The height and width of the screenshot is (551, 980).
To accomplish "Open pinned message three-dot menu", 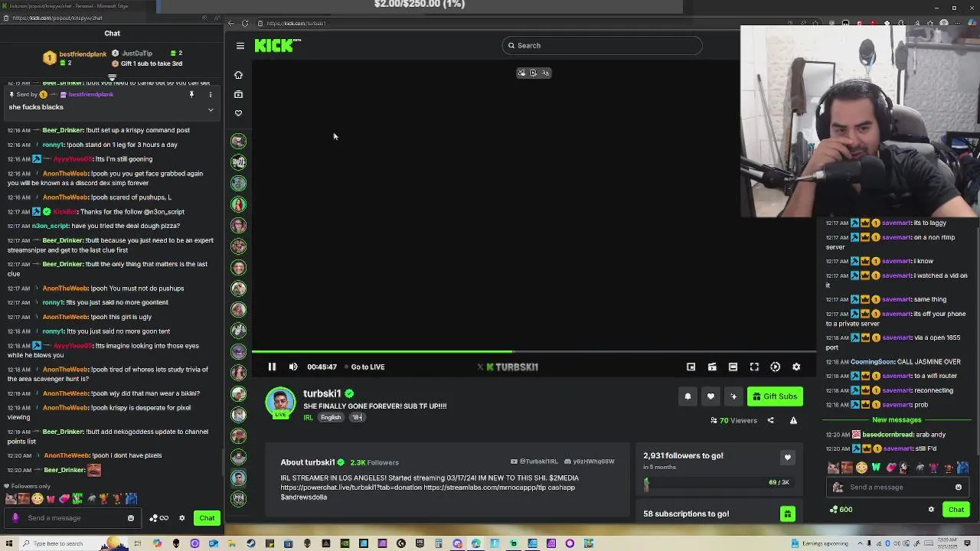I will [211, 95].
